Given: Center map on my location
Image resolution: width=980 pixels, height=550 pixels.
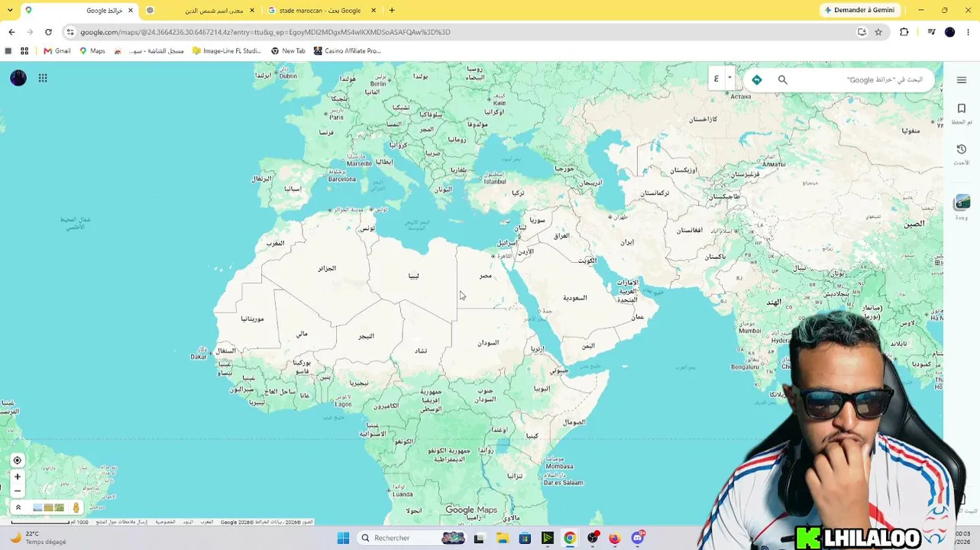Looking at the screenshot, I should click(x=18, y=460).
